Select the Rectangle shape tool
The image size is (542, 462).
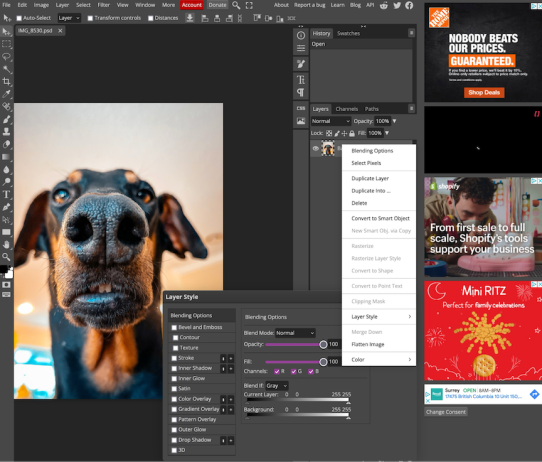(x=6, y=232)
